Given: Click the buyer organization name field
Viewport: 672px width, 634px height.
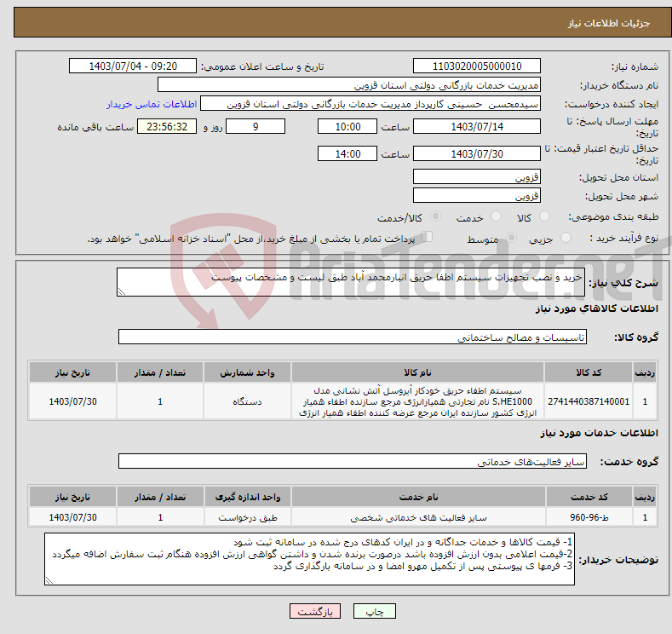Looking at the screenshot, I should tap(349, 85).
